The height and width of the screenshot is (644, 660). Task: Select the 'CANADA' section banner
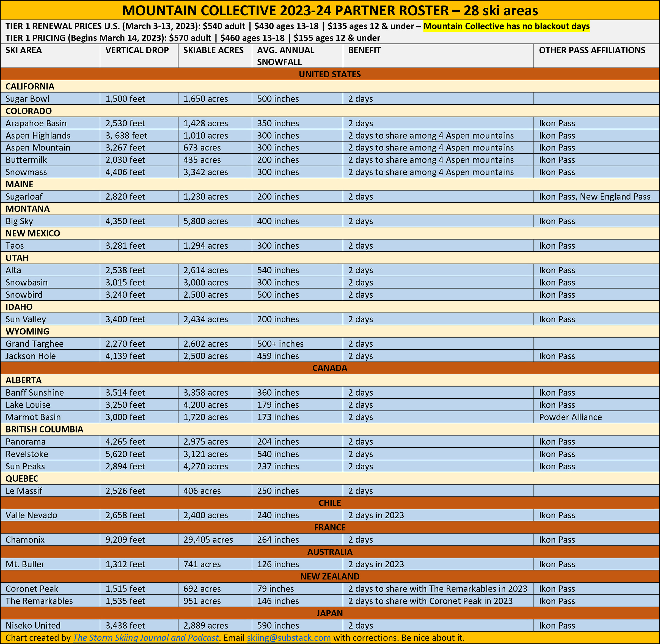pyautogui.click(x=330, y=368)
